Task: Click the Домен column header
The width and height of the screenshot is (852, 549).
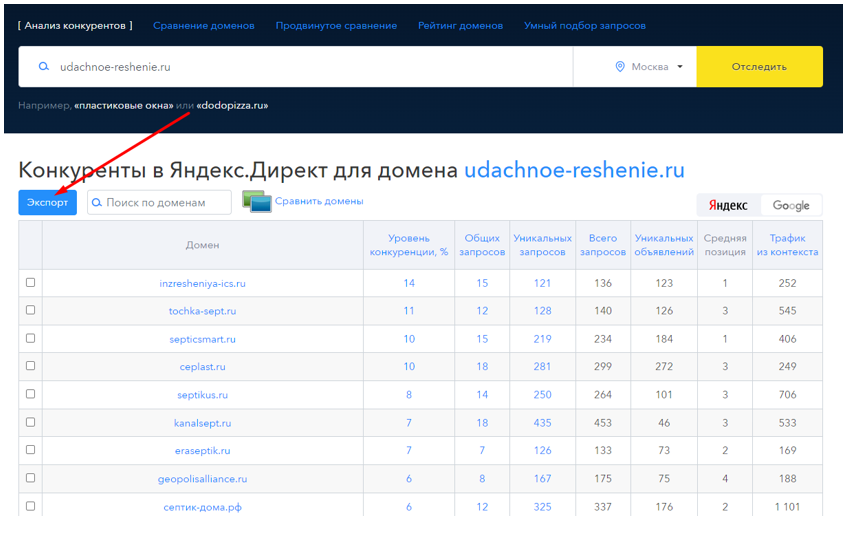Action: coord(202,245)
